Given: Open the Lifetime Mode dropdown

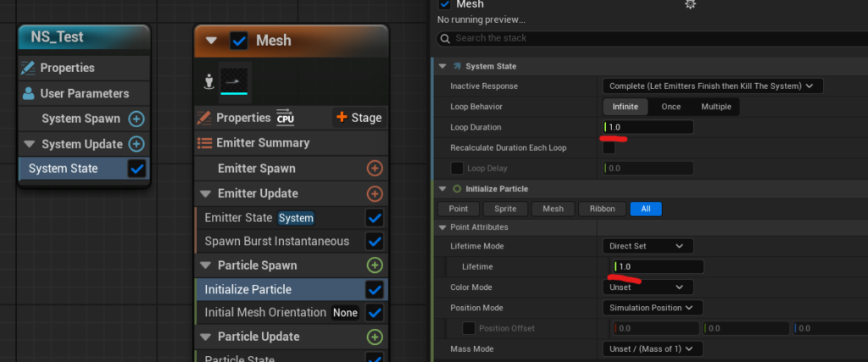Looking at the screenshot, I should [648, 246].
